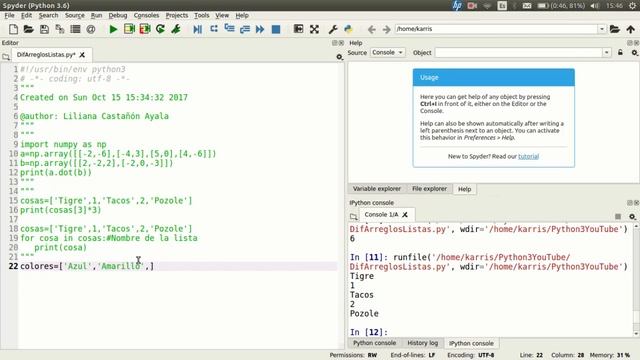This screenshot has width=640, height=360.
Task: Click IPython console options gear icon
Action: (632, 216)
